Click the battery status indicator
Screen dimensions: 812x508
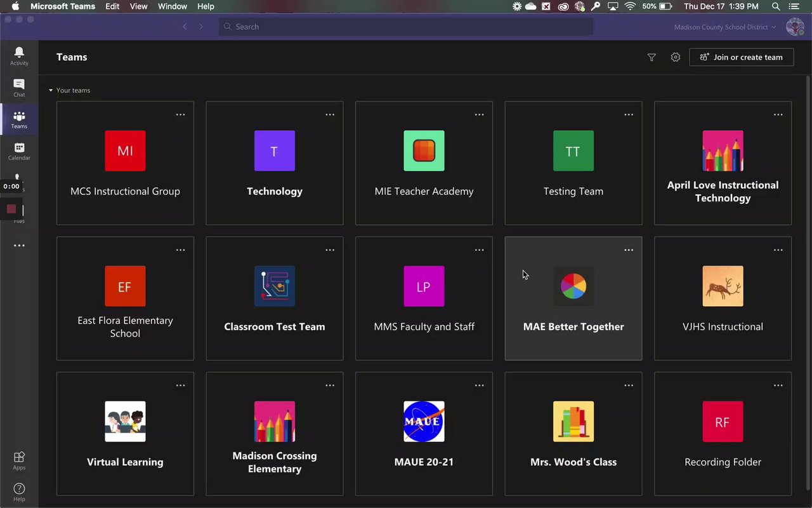[657, 6]
